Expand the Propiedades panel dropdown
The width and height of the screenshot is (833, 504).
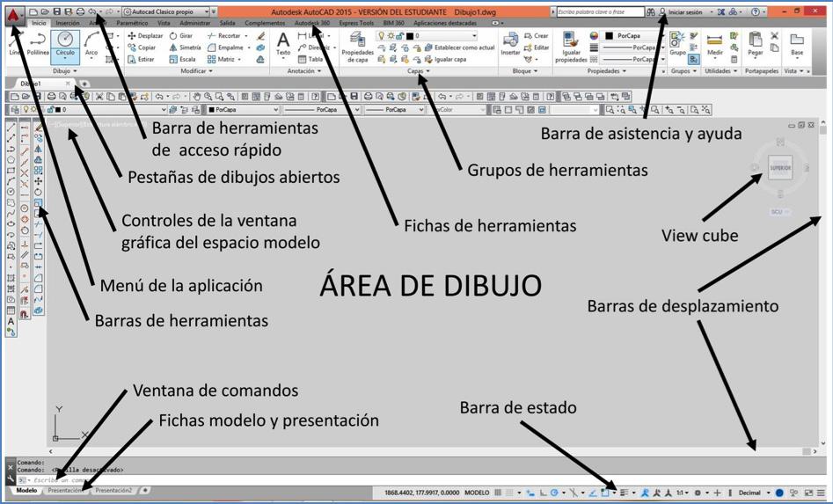(607, 70)
